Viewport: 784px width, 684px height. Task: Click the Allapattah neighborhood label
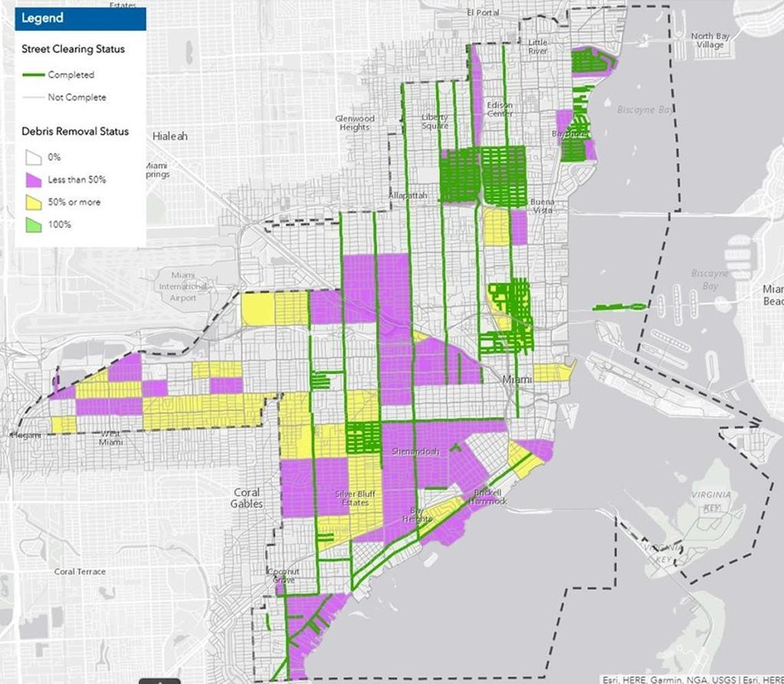(408, 196)
